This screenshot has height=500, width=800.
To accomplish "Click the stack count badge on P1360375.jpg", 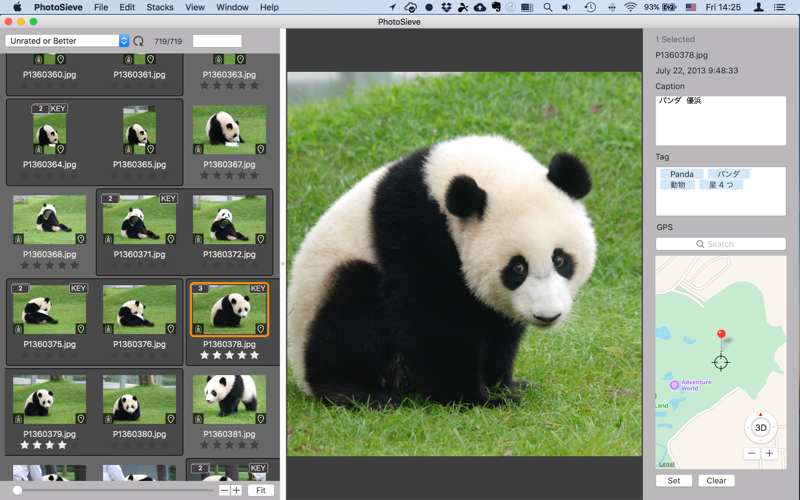I will tap(20, 288).
